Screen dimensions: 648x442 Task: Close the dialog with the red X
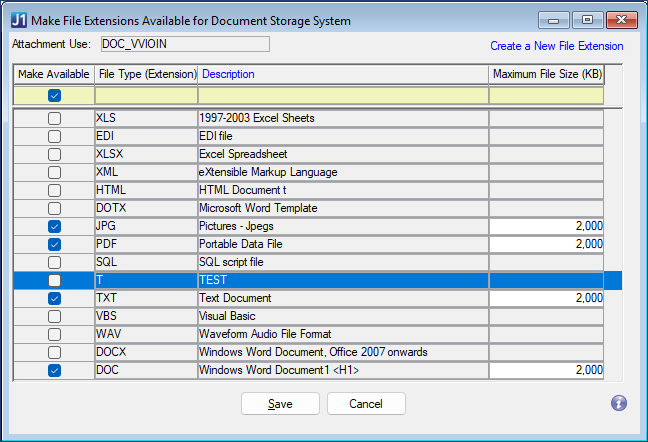tap(622, 20)
